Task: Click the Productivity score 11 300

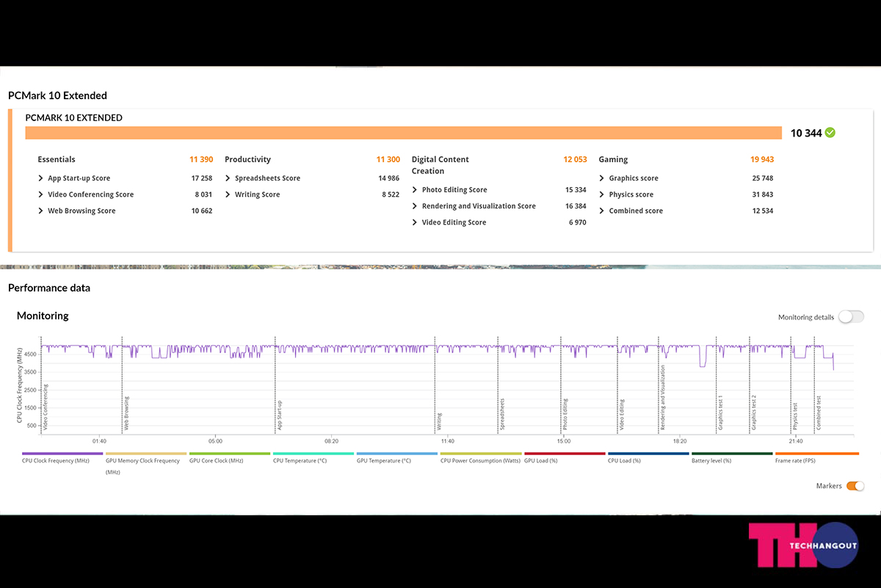Action: pos(388,159)
